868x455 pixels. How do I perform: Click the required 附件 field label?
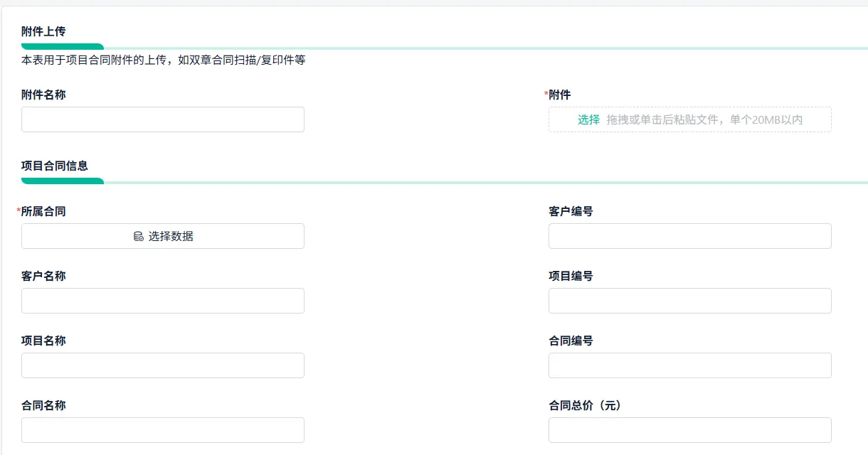pos(558,95)
